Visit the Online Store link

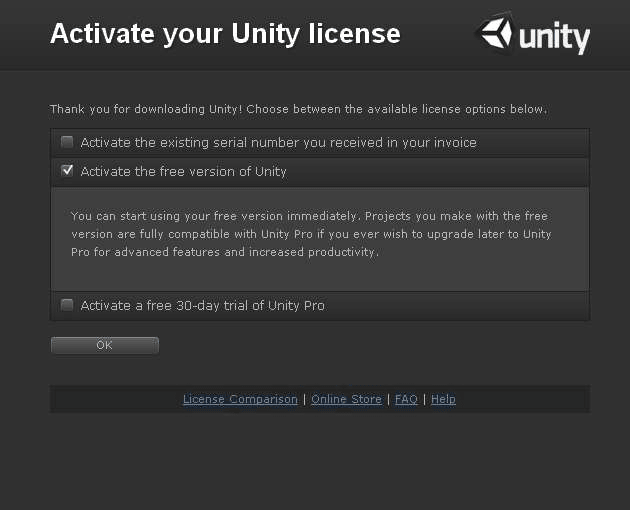(x=346, y=399)
